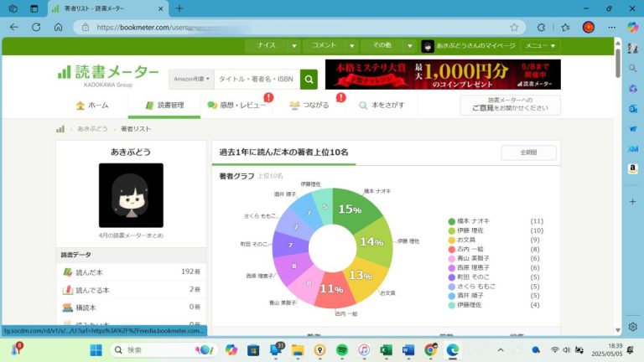Go to the ホーム tab
Viewport: 644px width, 362px height.
tap(92, 106)
